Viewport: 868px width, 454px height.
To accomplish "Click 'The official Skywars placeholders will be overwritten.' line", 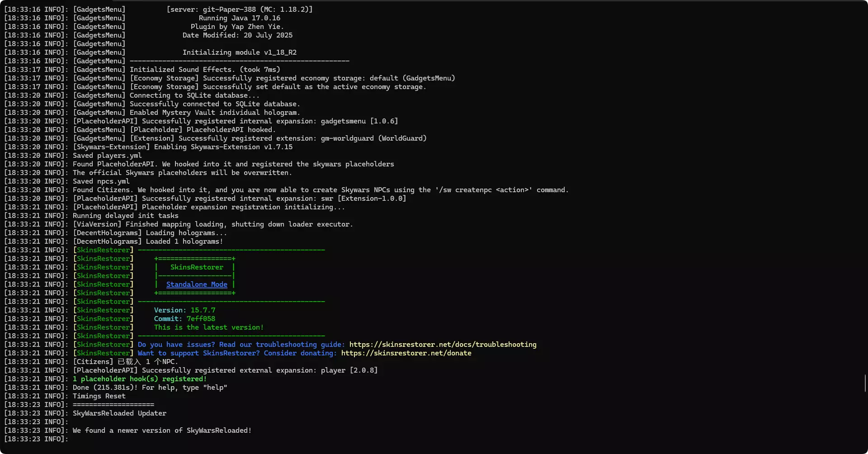I will tap(182, 173).
